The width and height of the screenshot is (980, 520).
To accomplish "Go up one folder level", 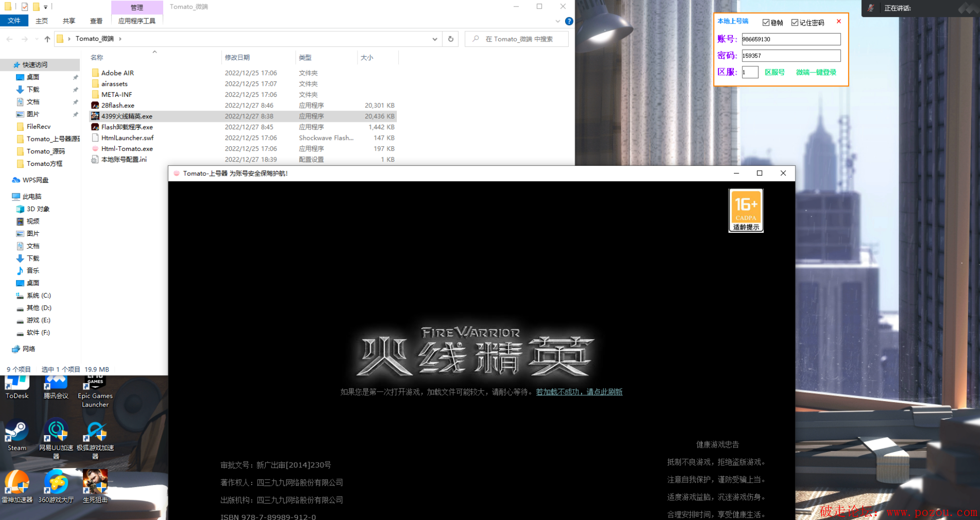I will click(x=47, y=38).
